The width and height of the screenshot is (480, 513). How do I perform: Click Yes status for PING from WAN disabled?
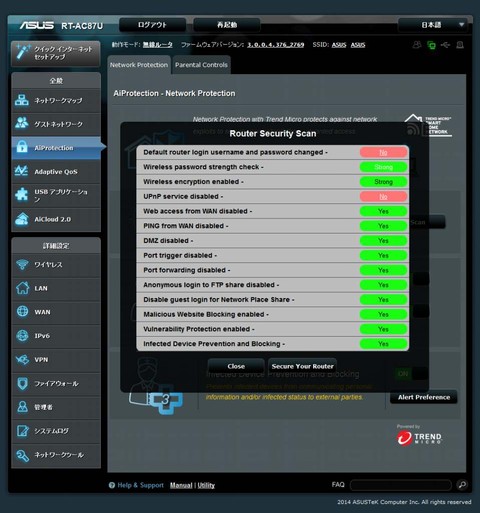(x=383, y=226)
